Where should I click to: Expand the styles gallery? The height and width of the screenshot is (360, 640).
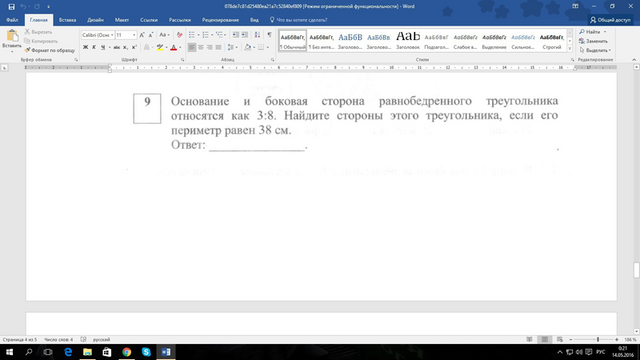click(x=570, y=49)
